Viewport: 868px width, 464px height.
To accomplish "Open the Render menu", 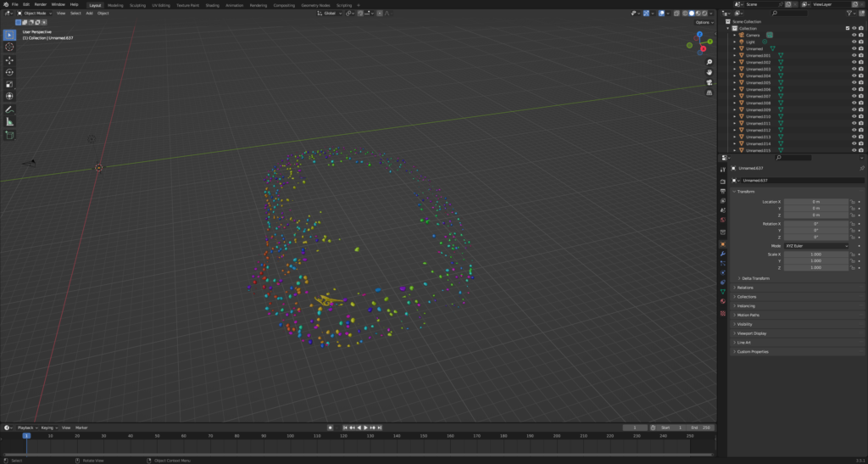I will 40,4.
